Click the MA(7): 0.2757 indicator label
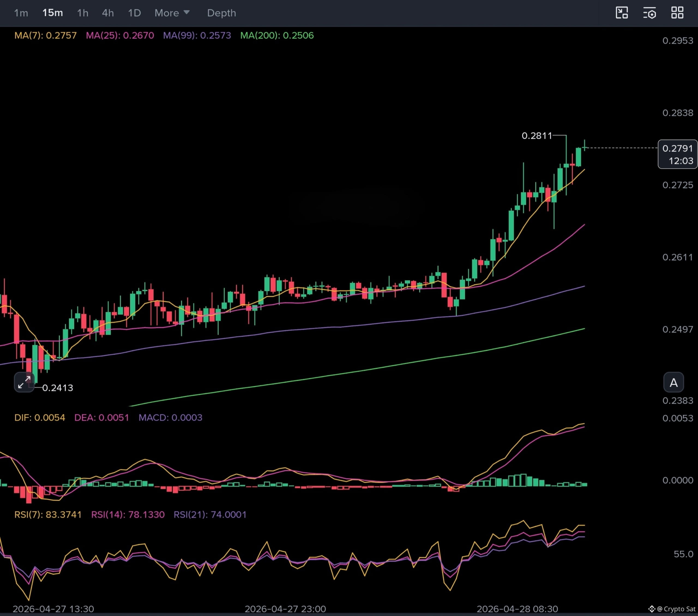This screenshot has width=698, height=616. (x=46, y=35)
